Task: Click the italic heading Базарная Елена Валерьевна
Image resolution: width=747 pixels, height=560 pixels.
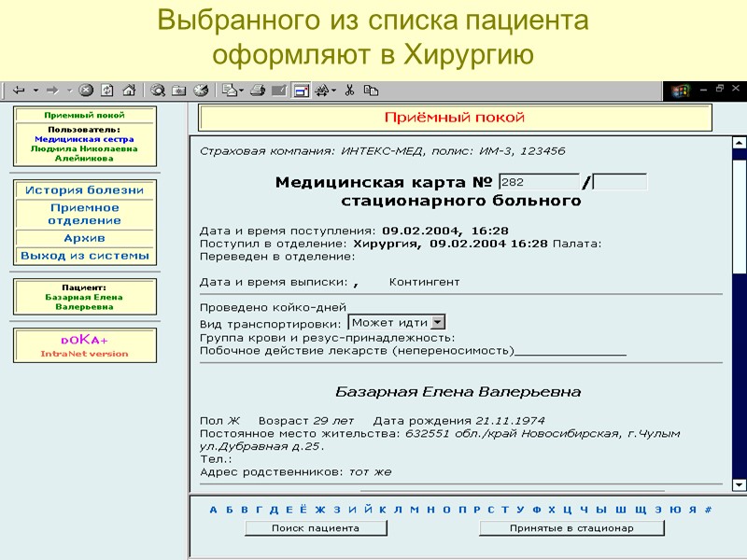Action: [458, 392]
